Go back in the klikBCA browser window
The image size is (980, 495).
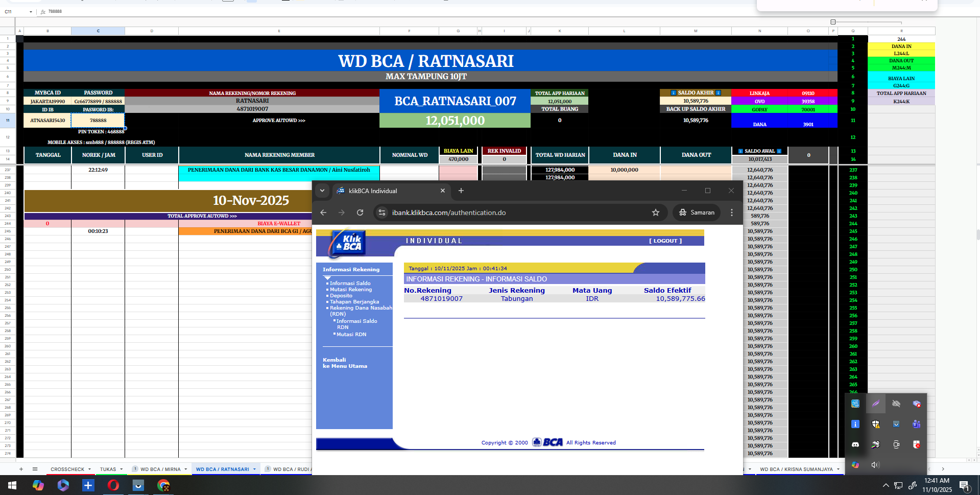pos(323,213)
